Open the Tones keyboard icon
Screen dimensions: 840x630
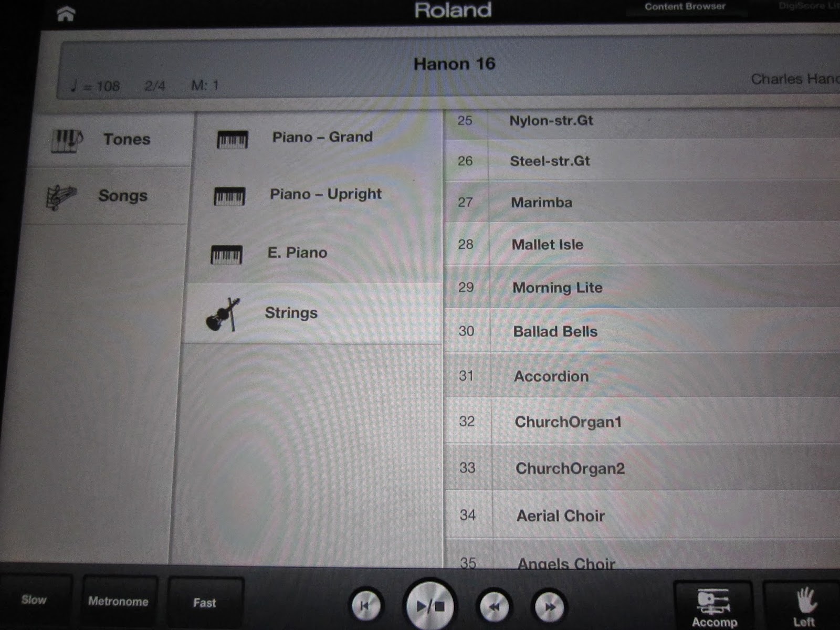pos(66,141)
